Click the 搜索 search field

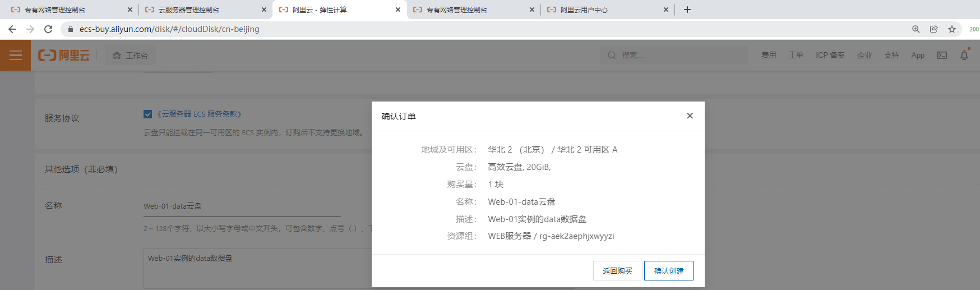click(678, 55)
